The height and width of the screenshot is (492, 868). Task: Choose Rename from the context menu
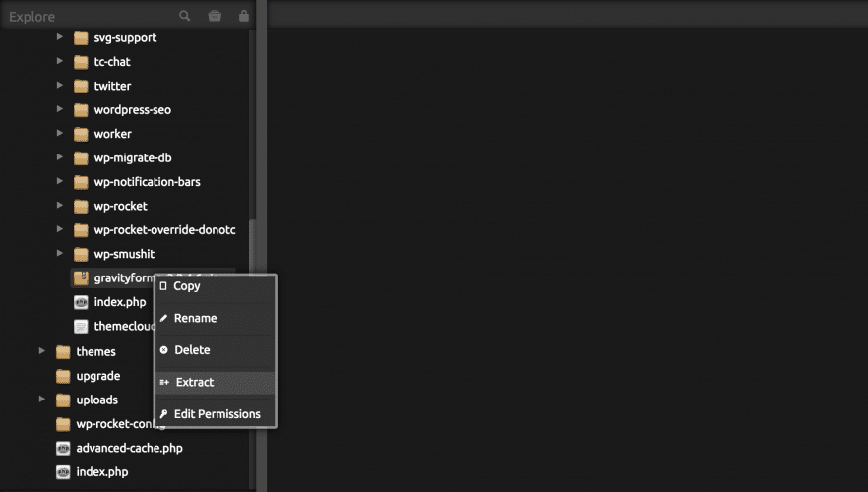(195, 319)
